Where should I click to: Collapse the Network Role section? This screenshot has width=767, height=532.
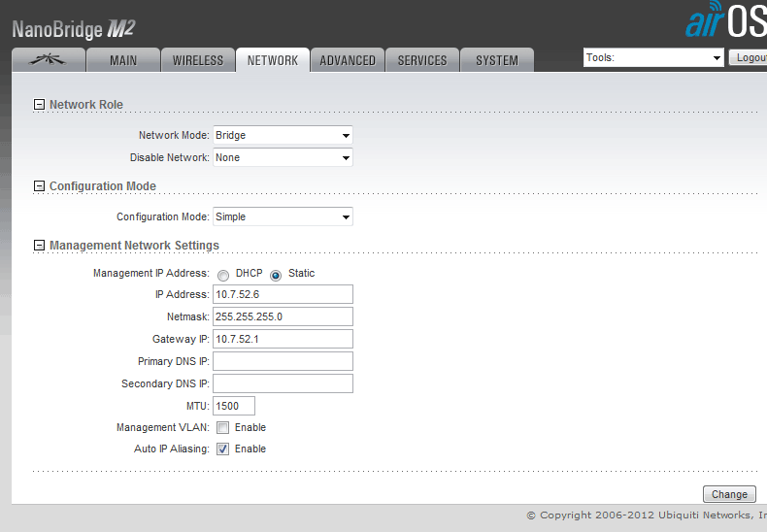(39, 105)
